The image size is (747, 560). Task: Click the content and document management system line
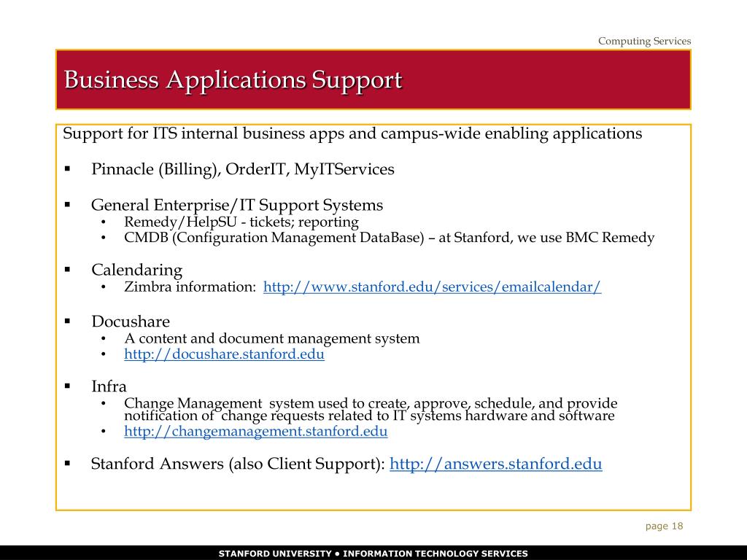272,338
